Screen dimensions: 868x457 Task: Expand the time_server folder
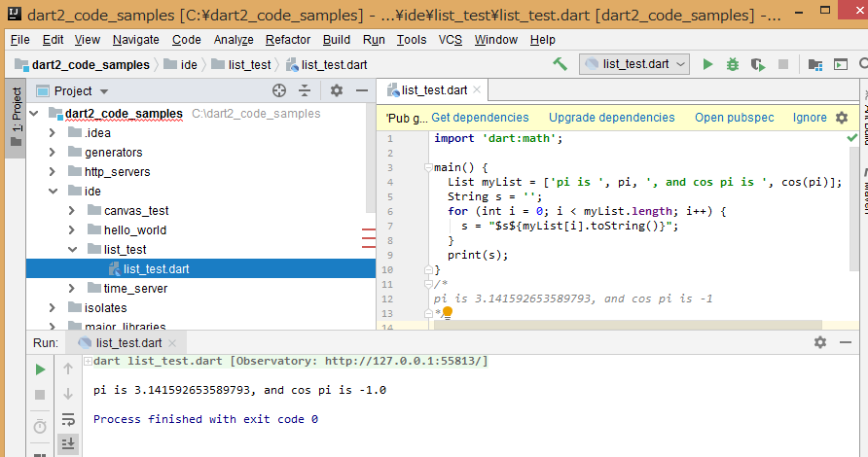(x=72, y=288)
